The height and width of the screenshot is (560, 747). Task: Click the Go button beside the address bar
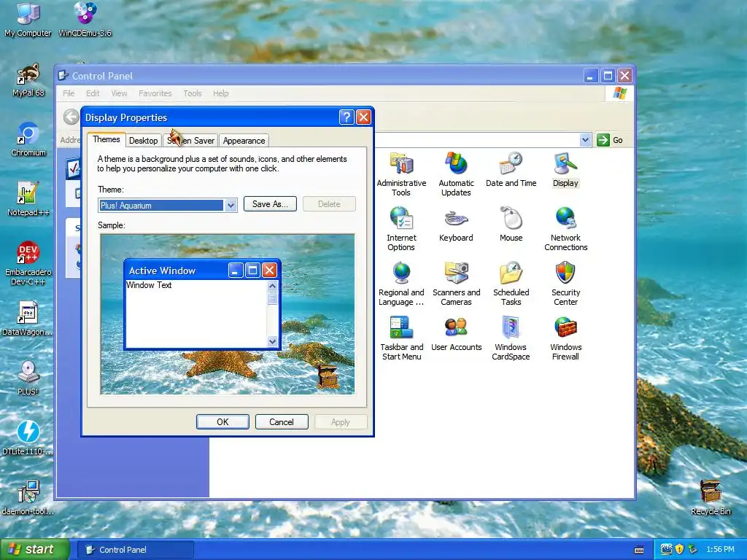click(x=611, y=140)
